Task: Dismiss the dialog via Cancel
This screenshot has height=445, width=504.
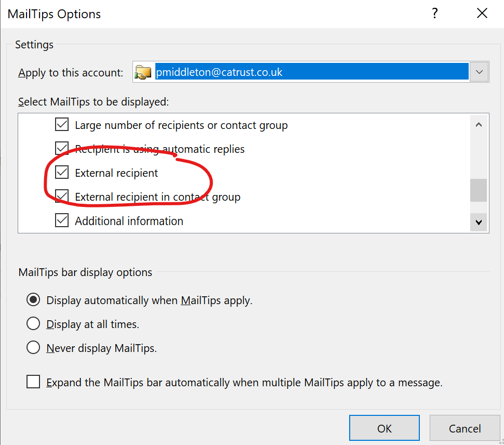Action: [465, 428]
